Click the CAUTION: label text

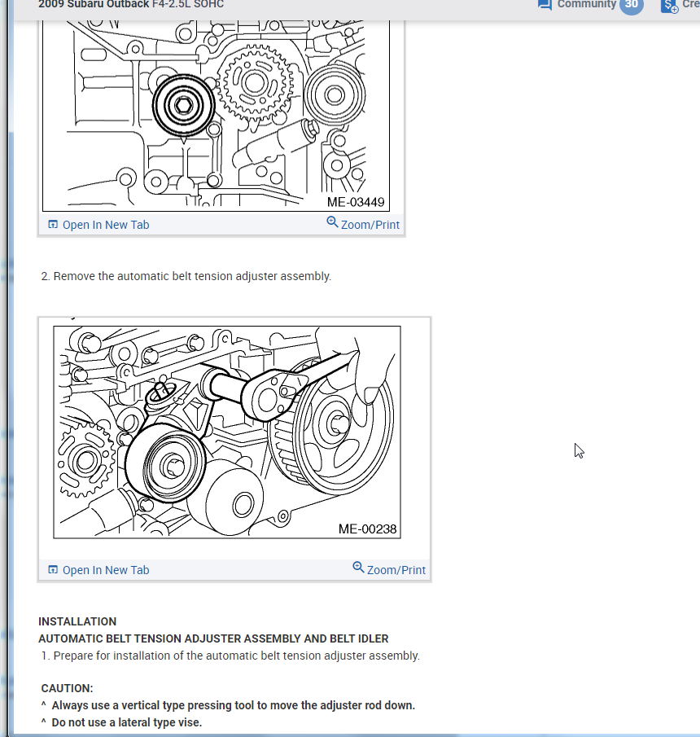(68, 688)
